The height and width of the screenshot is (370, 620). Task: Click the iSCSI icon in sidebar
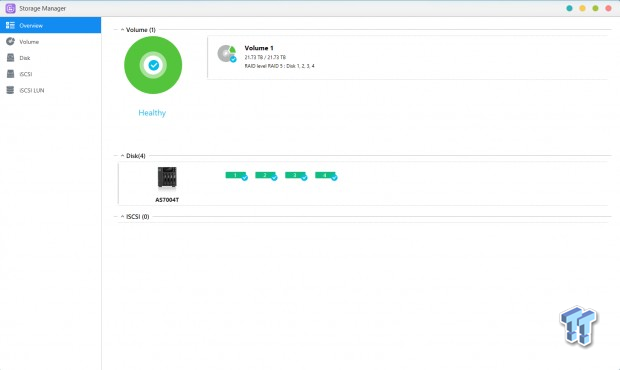10,74
